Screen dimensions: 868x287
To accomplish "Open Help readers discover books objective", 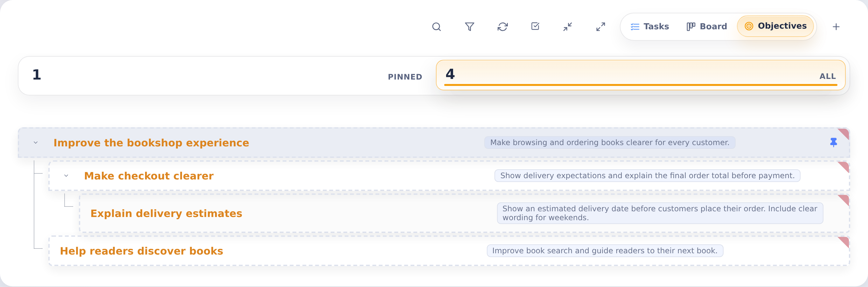I will [142, 251].
